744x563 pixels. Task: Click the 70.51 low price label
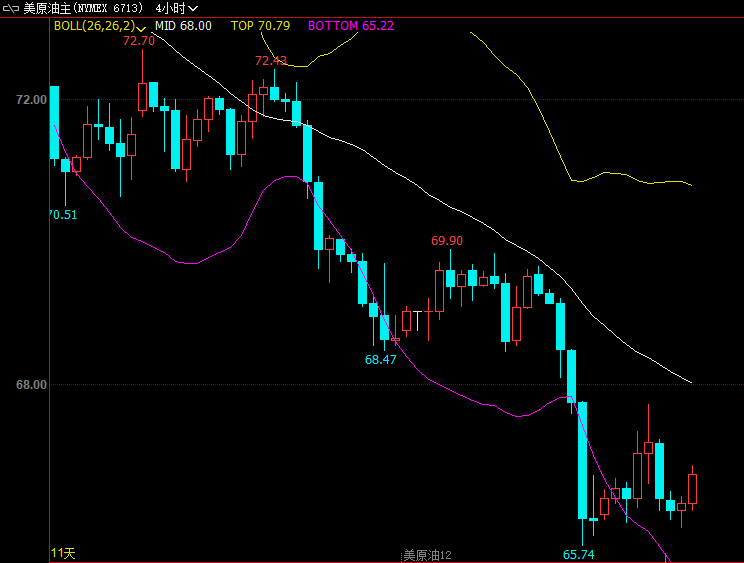pyautogui.click(x=63, y=215)
